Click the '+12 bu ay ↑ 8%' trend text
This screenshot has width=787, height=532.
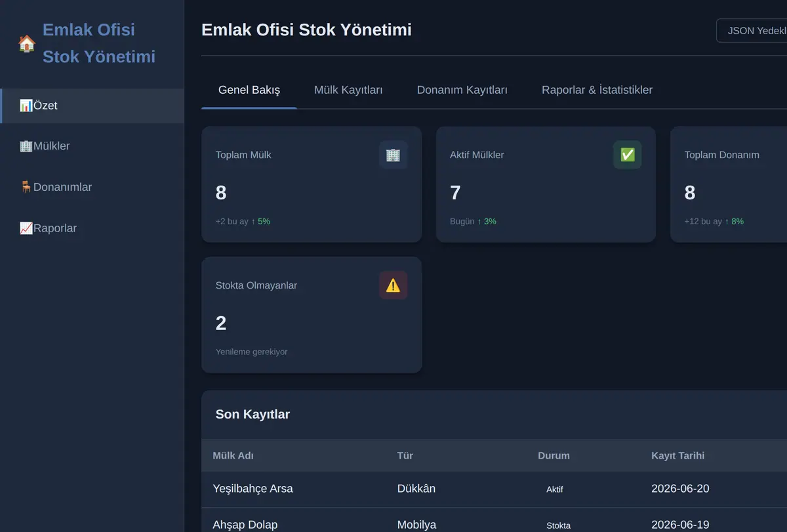(x=714, y=222)
